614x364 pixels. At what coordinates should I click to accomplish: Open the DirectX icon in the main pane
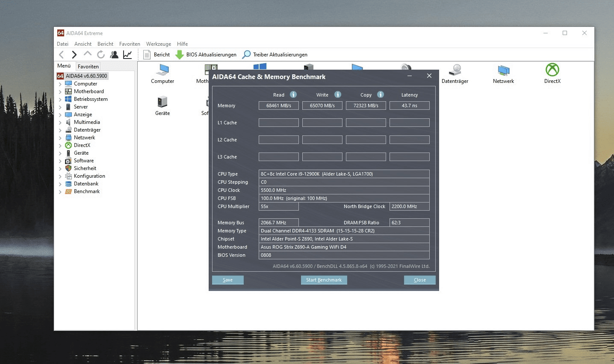click(x=552, y=74)
